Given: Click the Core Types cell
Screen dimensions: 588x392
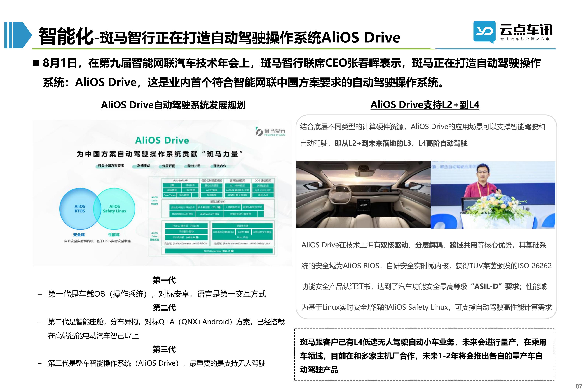Looking at the screenshot, I should tap(169, 195).
